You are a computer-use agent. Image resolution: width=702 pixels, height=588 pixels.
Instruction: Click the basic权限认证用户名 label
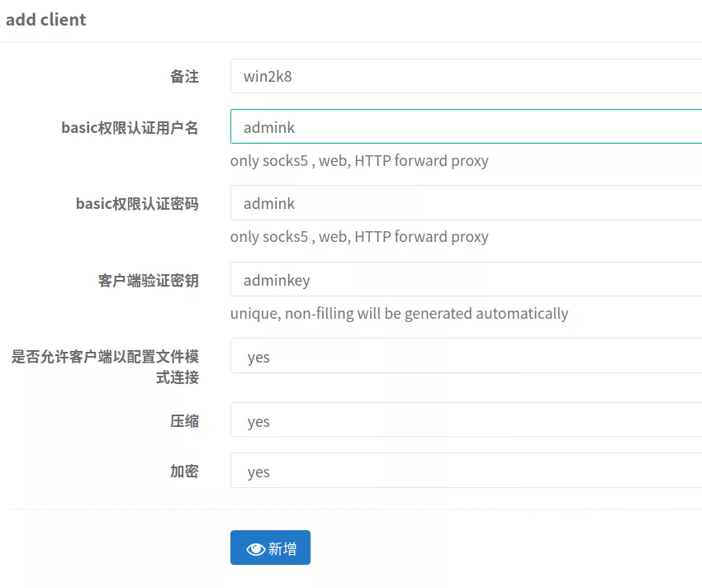(130, 128)
